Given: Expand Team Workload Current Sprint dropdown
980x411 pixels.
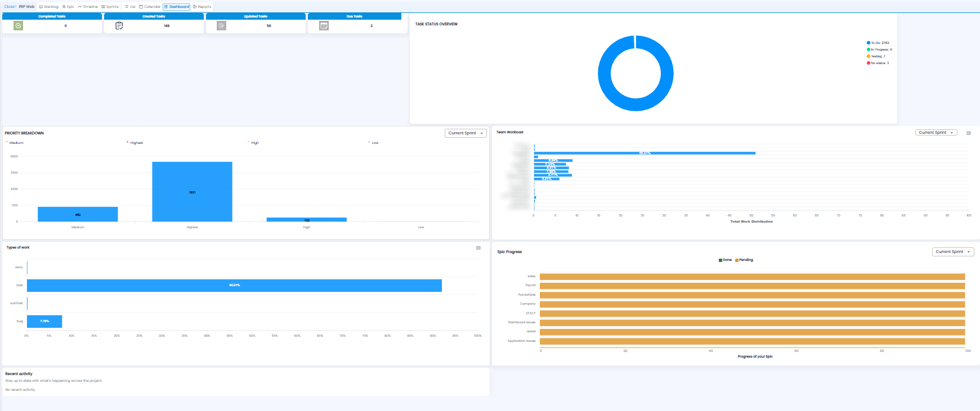Looking at the screenshot, I should click(936, 133).
